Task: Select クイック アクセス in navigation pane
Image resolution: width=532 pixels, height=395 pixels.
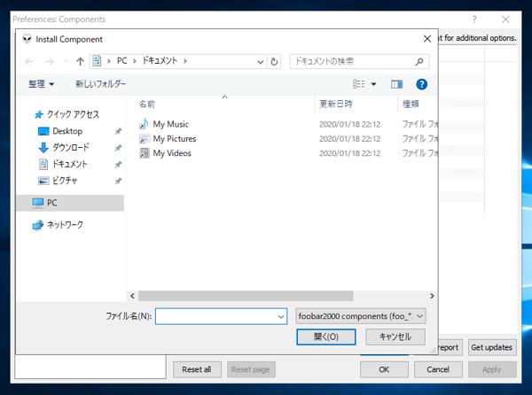Action: (66, 114)
